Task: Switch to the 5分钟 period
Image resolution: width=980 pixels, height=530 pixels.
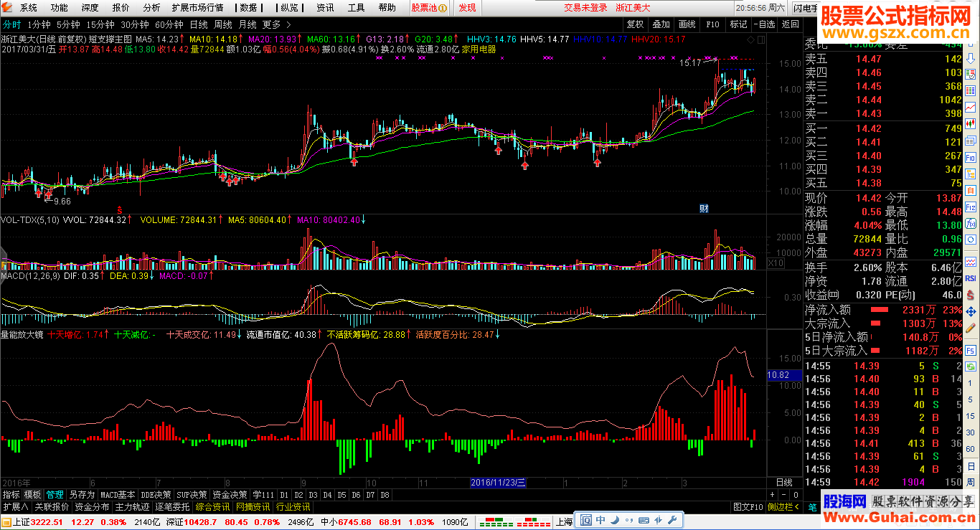Action: pyautogui.click(x=68, y=24)
